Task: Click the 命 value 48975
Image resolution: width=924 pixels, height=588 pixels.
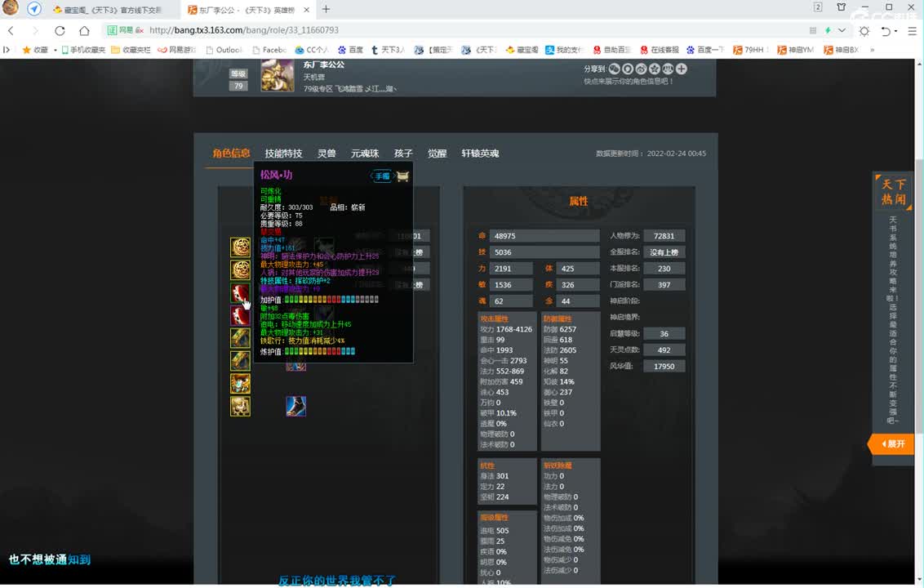Action: coord(544,236)
